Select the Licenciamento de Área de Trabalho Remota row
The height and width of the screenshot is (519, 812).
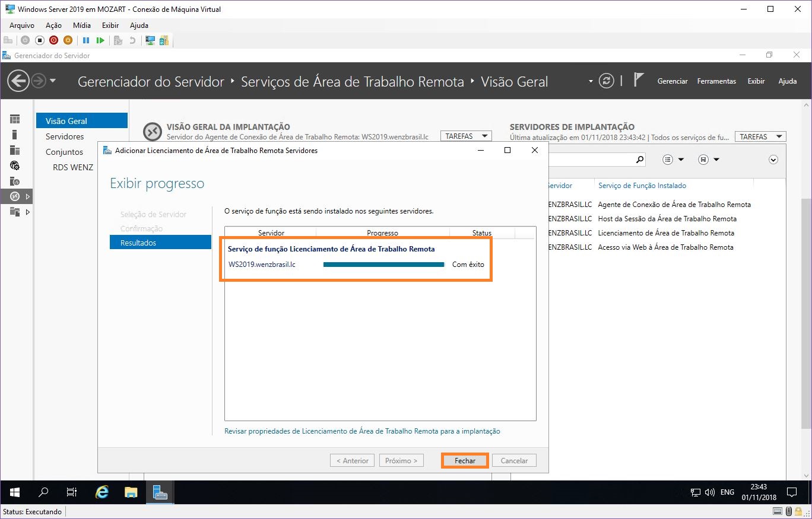[666, 233]
